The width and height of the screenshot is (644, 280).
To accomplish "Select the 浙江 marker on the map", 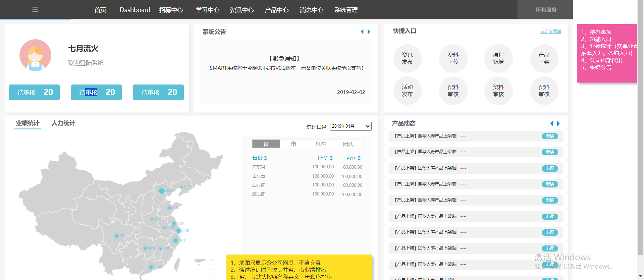I will [175, 241].
